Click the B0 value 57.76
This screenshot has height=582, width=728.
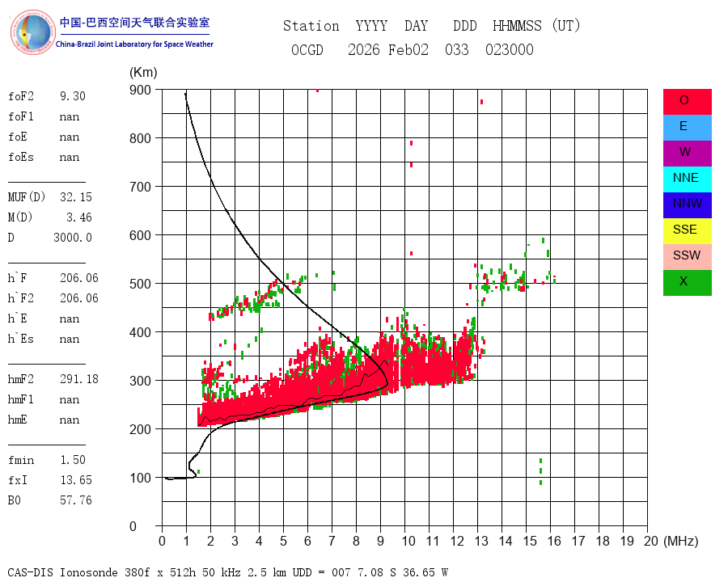click(x=75, y=500)
